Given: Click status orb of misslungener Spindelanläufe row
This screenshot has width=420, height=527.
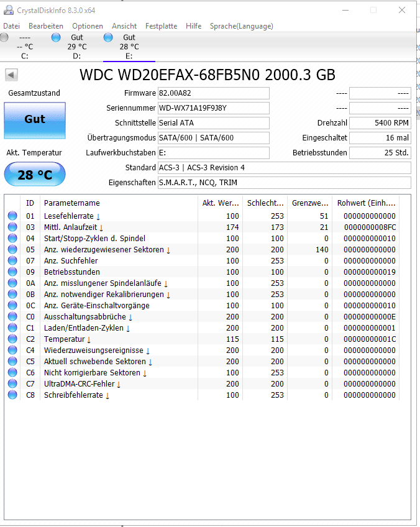Looking at the screenshot, I should (12, 283).
